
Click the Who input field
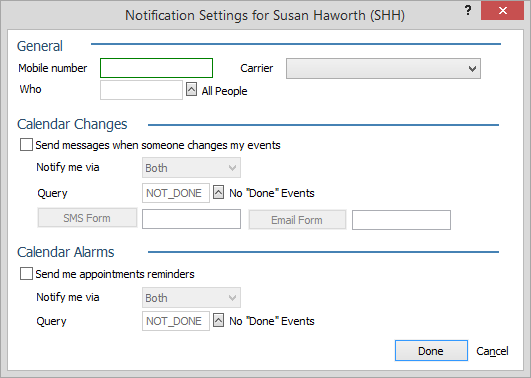[141, 90]
